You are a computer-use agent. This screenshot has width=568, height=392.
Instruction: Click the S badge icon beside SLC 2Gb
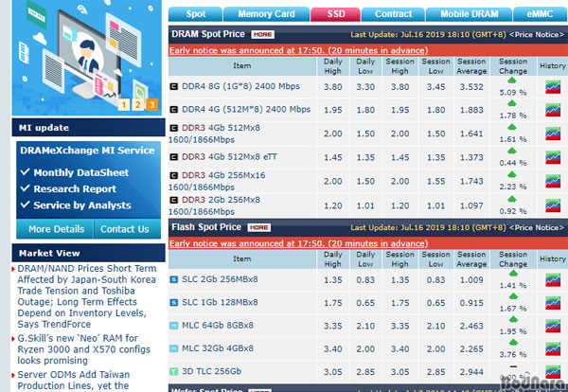coord(174,279)
